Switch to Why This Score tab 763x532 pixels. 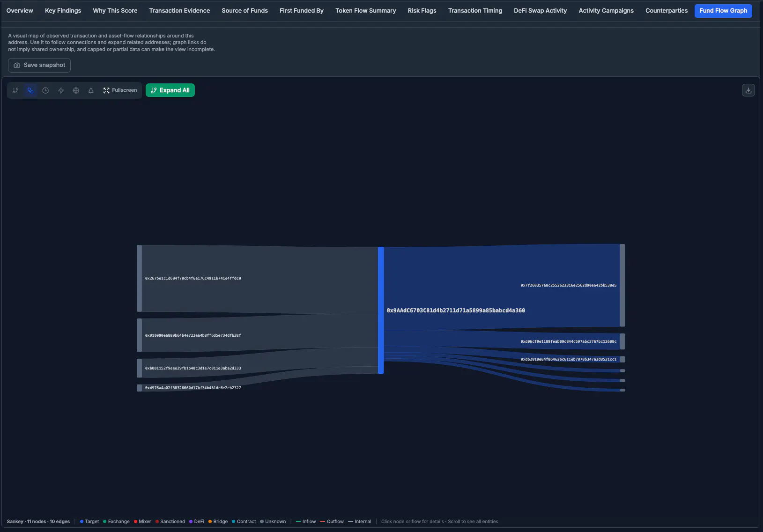[x=115, y=11]
